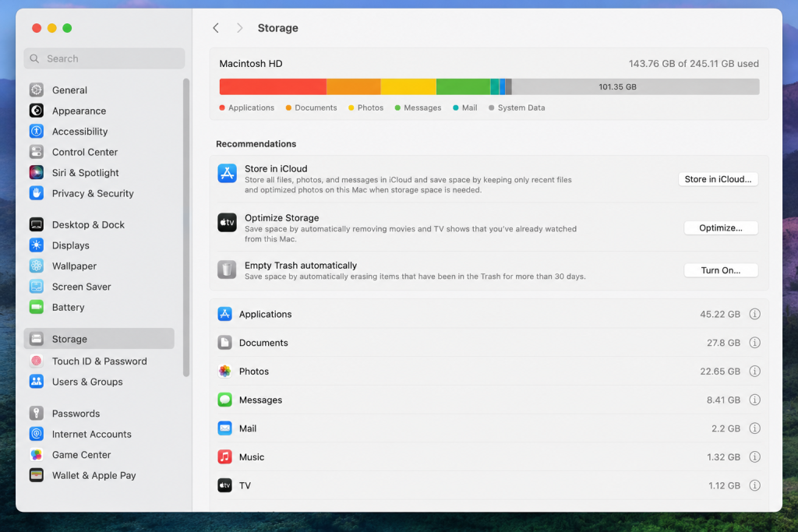Screen dimensions: 798x532
Task: Open the Desktop & Dock icon
Action: pyautogui.click(x=36, y=224)
